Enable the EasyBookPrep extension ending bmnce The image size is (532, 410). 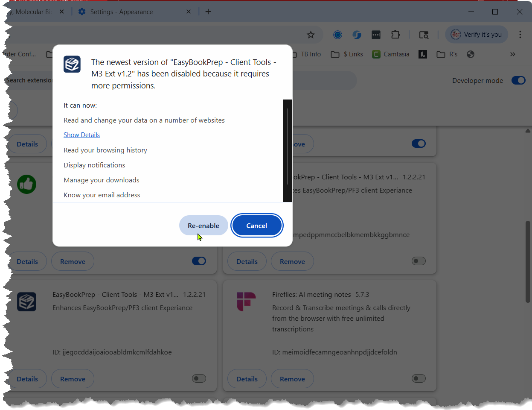(419, 261)
